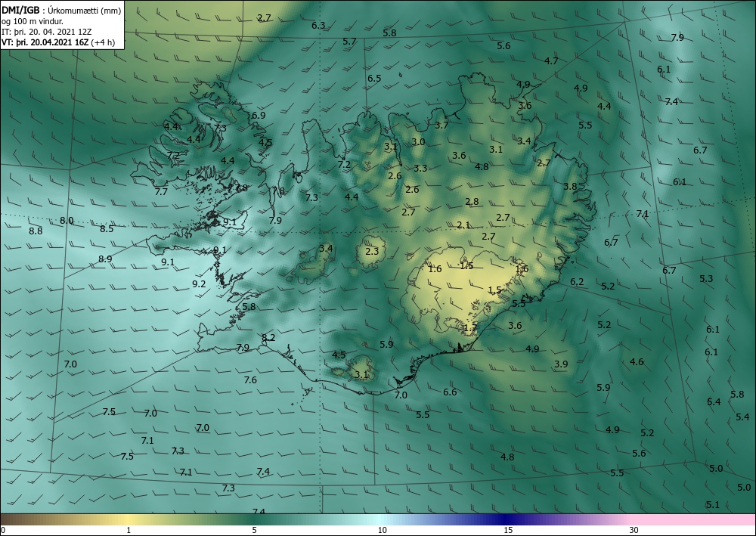Select the value 3.0 on the map
The image size is (756, 536).
(419, 141)
